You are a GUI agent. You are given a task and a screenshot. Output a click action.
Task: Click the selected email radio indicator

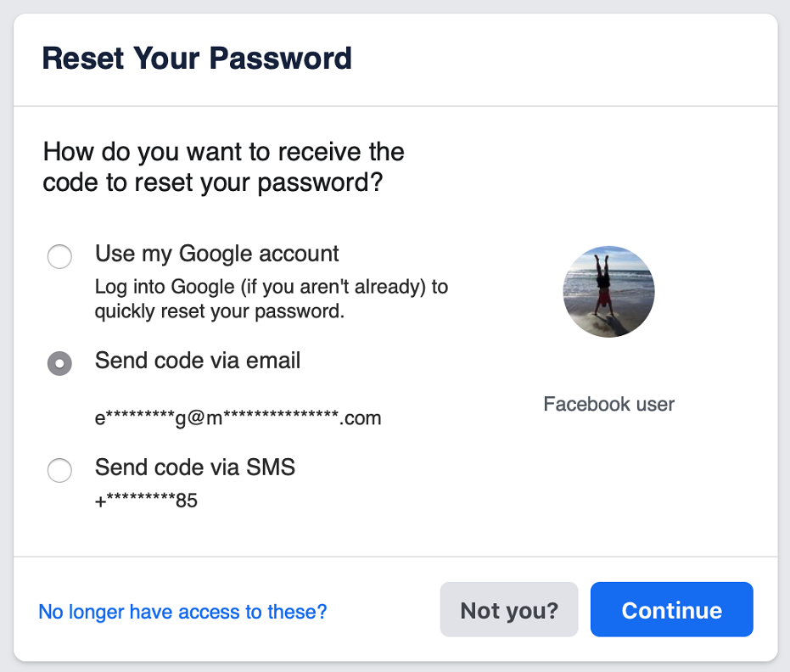[59, 363]
